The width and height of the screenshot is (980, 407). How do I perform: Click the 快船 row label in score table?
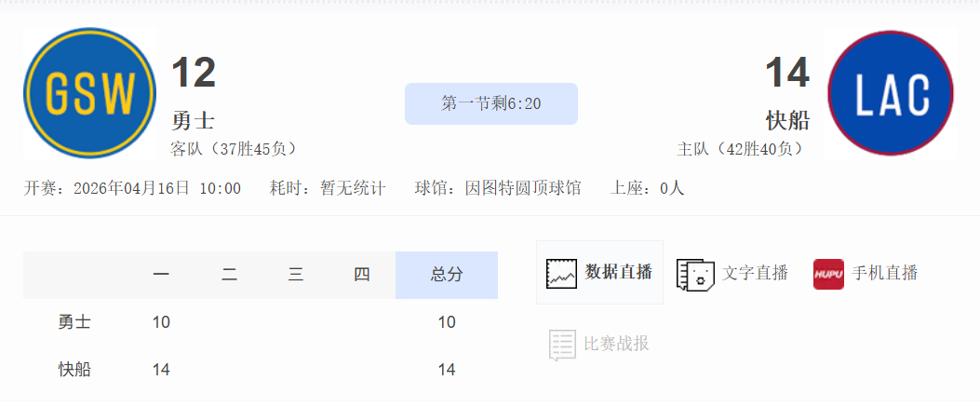[x=74, y=370]
